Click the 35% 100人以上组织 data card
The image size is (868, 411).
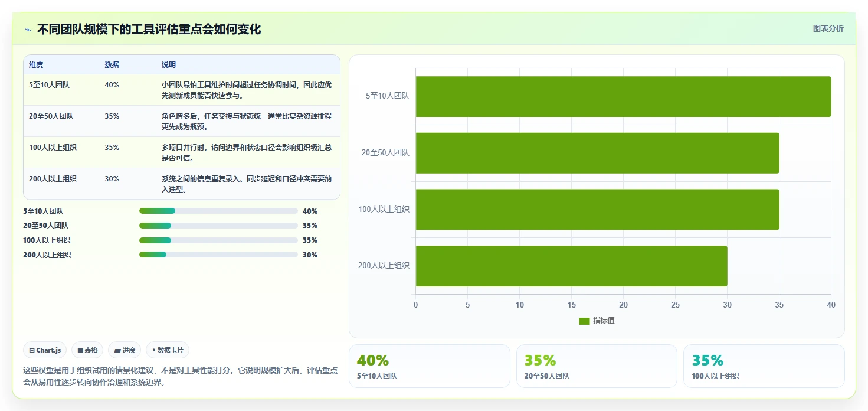point(764,366)
